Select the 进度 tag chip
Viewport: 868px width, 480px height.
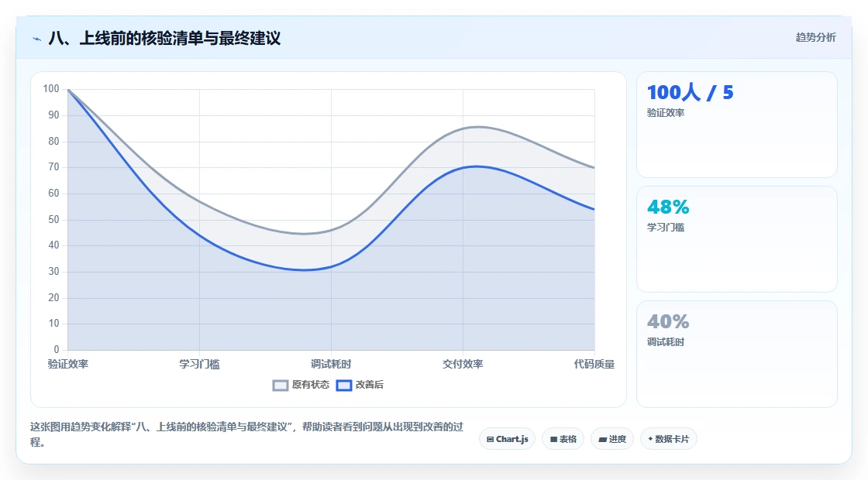612,439
